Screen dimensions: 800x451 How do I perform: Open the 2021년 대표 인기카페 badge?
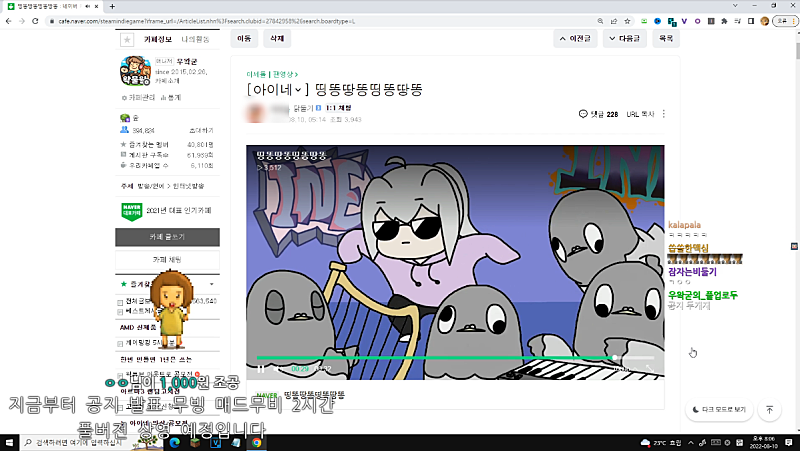(x=167, y=211)
